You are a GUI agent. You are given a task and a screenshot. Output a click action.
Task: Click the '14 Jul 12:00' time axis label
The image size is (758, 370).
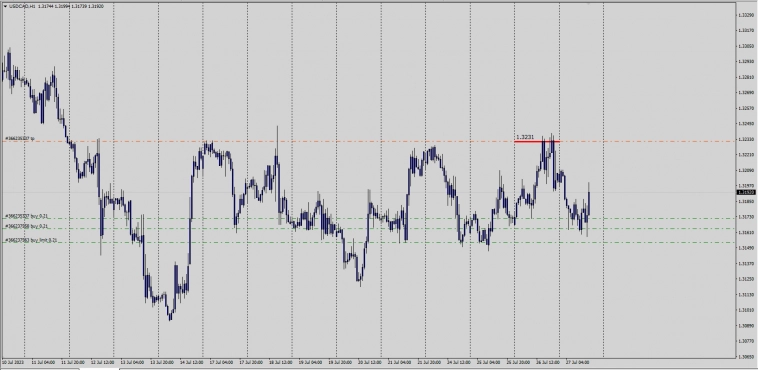tap(192, 362)
